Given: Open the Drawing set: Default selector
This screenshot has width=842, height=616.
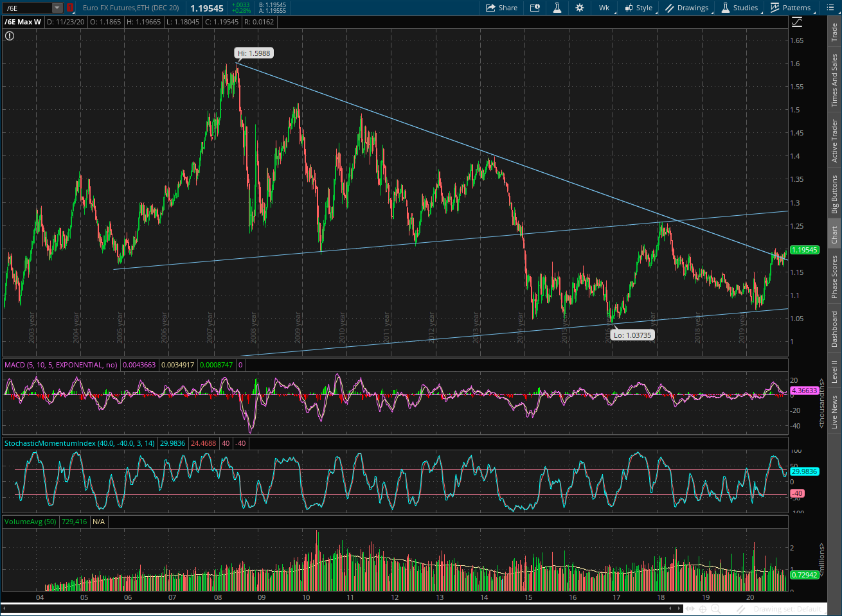Looking at the screenshot, I should pos(787,609).
